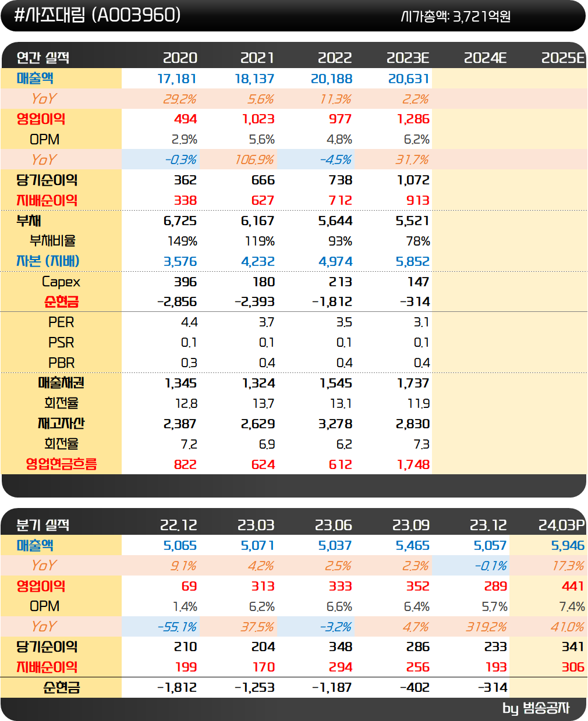The height and width of the screenshot is (721, 588).
Task: Click the PBR row label
Action: point(62,363)
